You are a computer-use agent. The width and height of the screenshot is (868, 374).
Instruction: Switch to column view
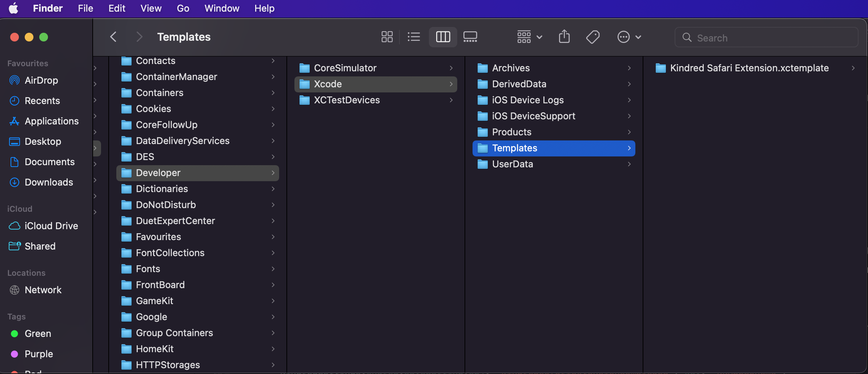click(x=443, y=37)
